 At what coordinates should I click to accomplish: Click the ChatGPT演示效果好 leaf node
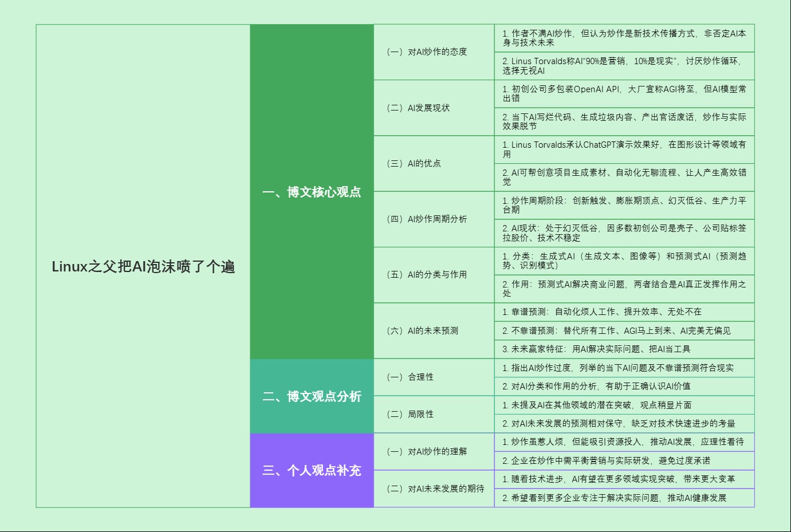tap(624, 150)
